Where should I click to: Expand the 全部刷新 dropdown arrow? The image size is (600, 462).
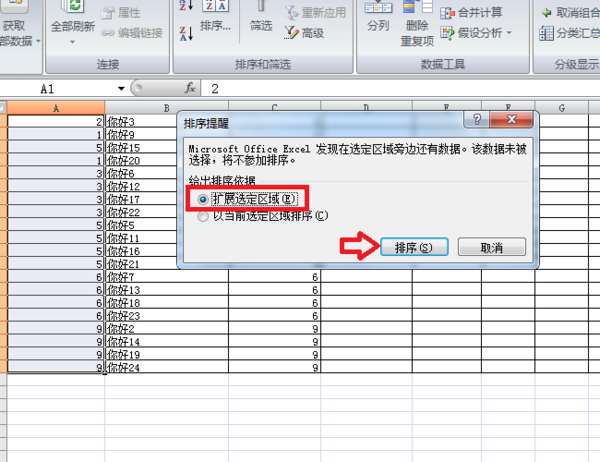(73, 42)
